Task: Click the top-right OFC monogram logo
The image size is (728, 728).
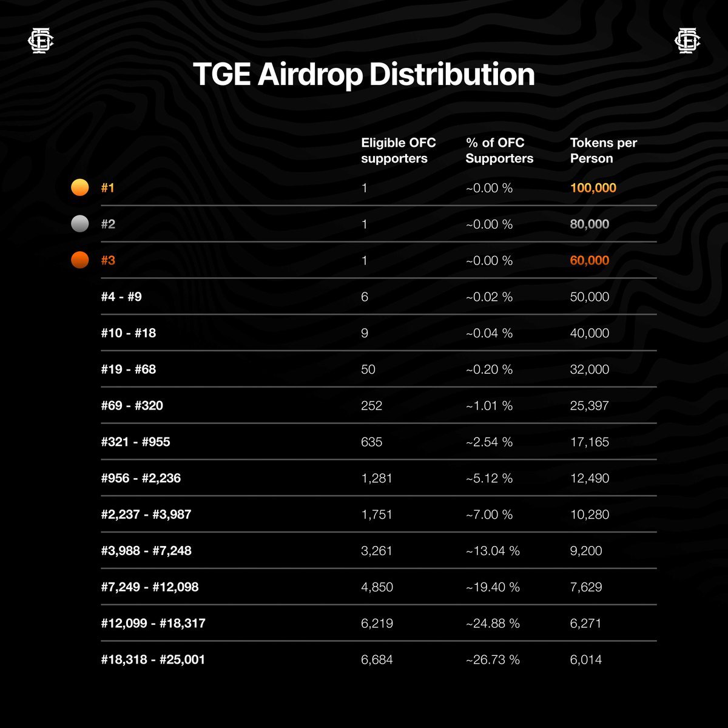Action: click(x=687, y=41)
